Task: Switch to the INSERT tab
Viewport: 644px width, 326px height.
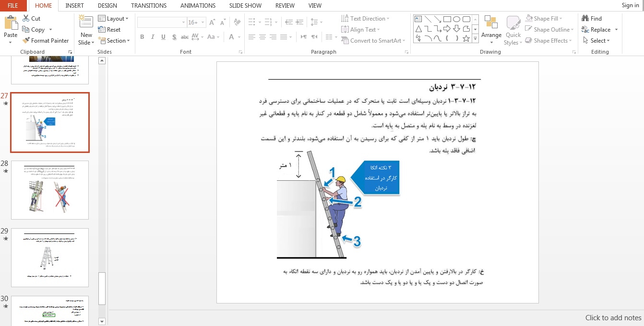Action: click(x=74, y=6)
